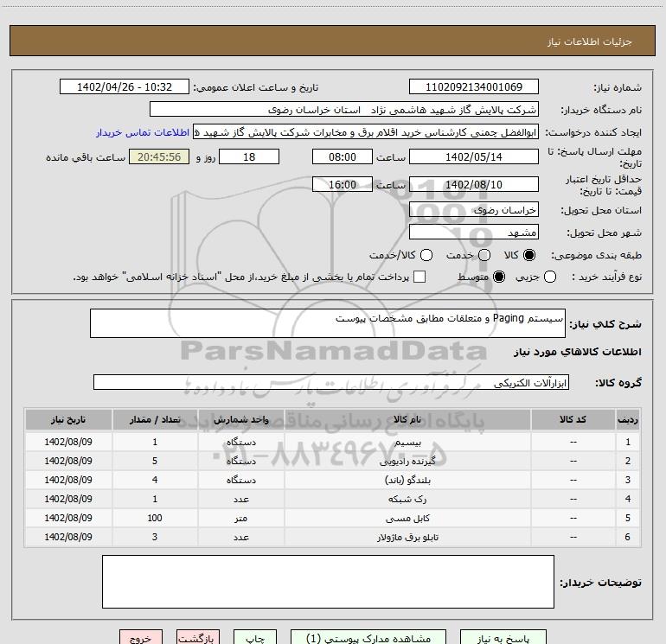Click the request creator field ابوالفضل چمنی
The width and height of the screenshot is (666, 644).
coord(366,131)
